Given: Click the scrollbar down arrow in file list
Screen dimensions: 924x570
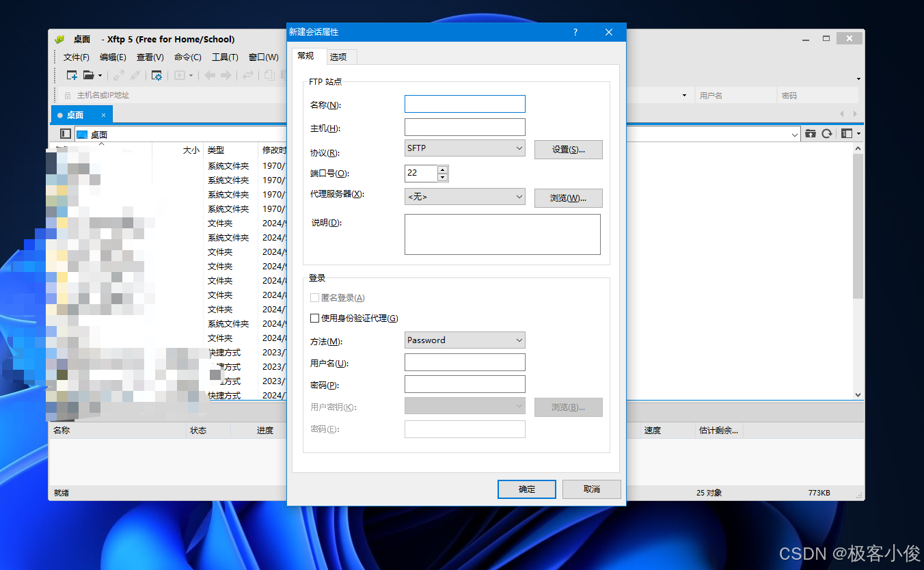Looking at the screenshot, I should click(x=858, y=395).
